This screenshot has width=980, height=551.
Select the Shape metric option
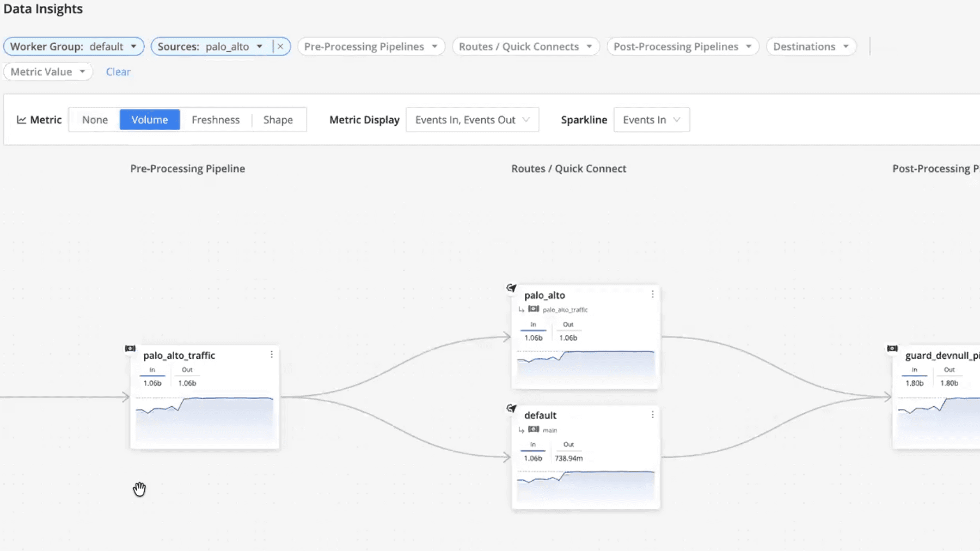tap(278, 119)
